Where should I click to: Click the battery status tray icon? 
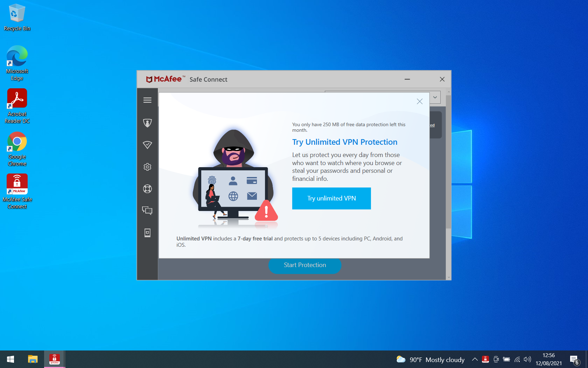[506, 359]
